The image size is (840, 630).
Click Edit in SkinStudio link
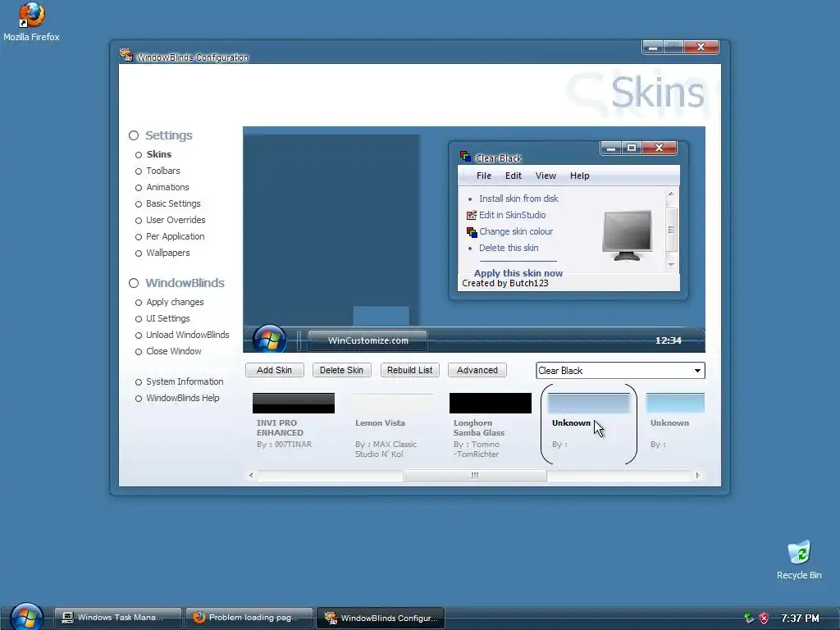(513, 216)
